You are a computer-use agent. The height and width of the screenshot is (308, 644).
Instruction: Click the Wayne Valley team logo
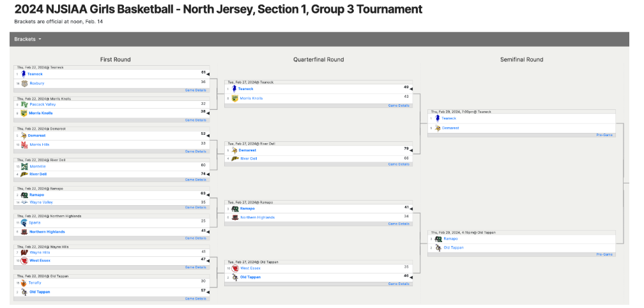[24, 202]
